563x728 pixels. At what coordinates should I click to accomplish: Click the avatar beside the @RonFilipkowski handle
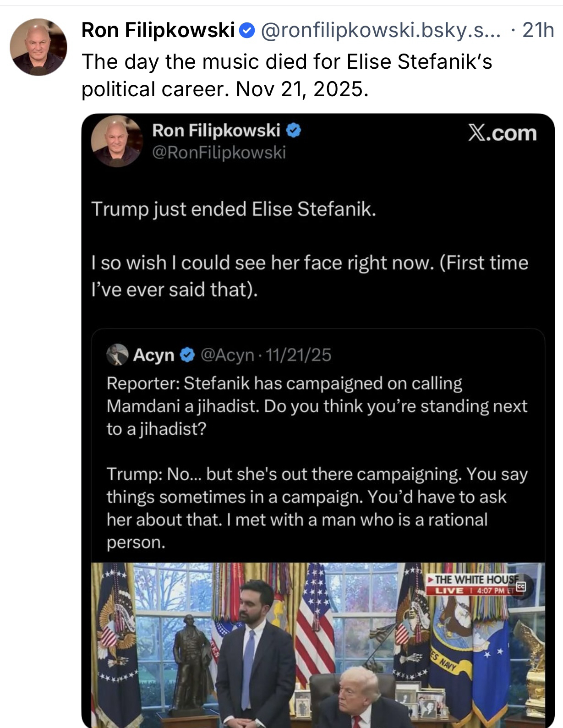(x=117, y=141)
